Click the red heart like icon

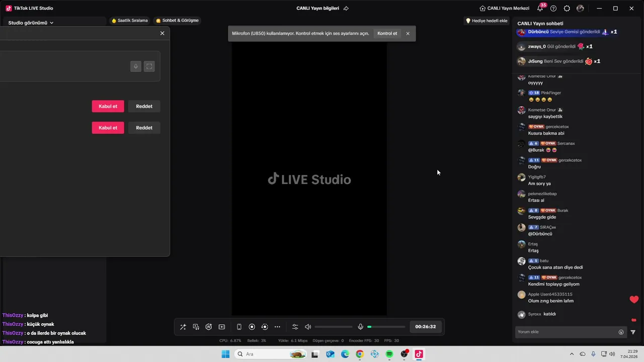634,300
